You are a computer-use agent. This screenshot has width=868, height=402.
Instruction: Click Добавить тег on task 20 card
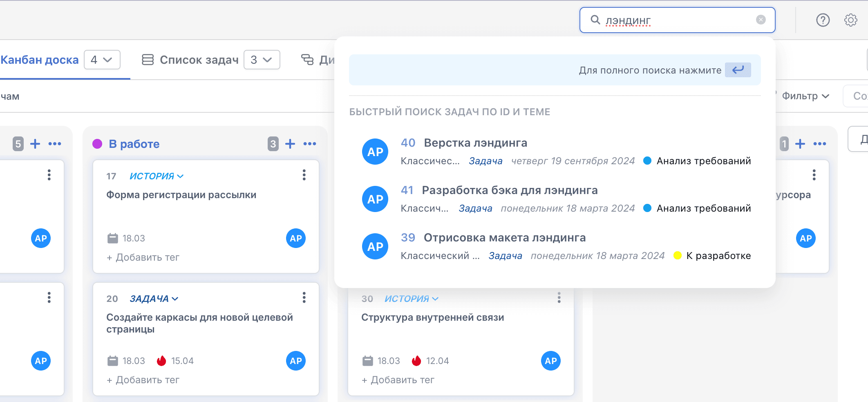[x=143, y=380]
